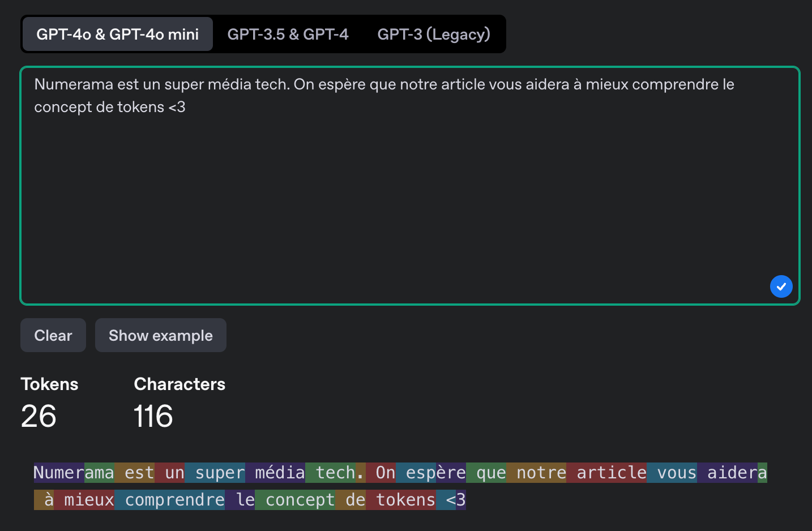Click the highlighted token 'est'
The height and width of the screenshot is (531, 812).
coord(135,473)
